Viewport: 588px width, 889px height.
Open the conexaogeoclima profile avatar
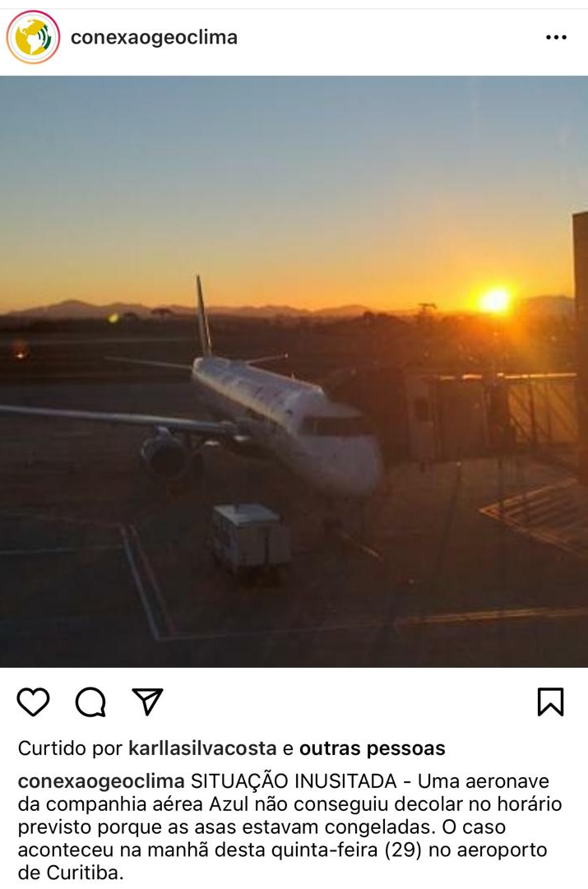click(x=33, y=38)
